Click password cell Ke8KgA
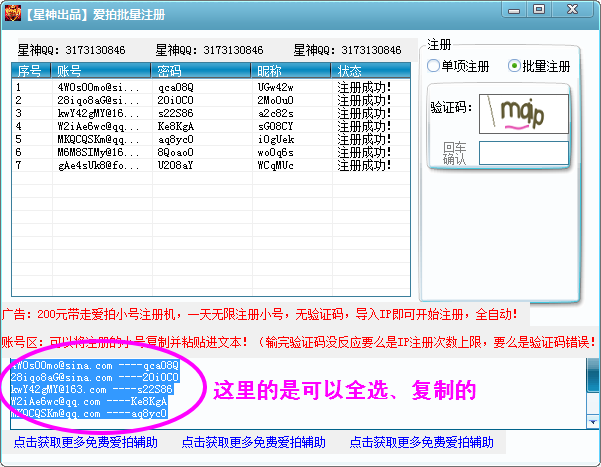601x467 pixels. (x=176, y=127)
